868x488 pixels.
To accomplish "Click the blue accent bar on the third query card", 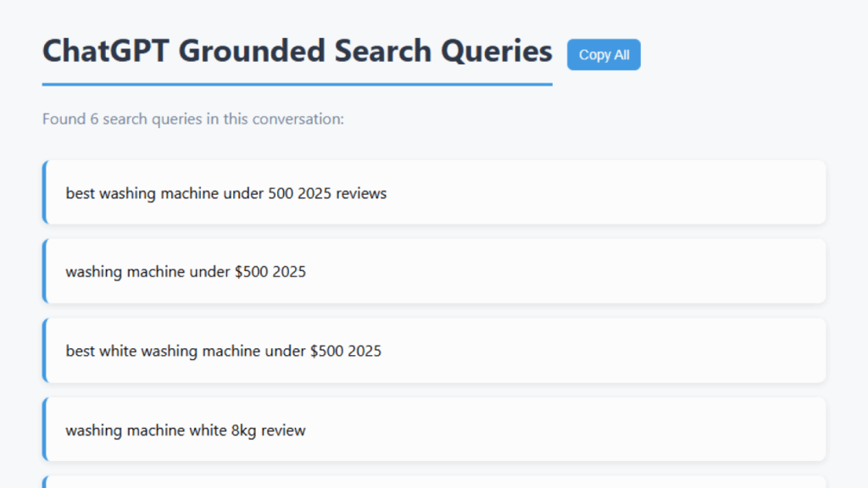I will [x=45, y=350].
